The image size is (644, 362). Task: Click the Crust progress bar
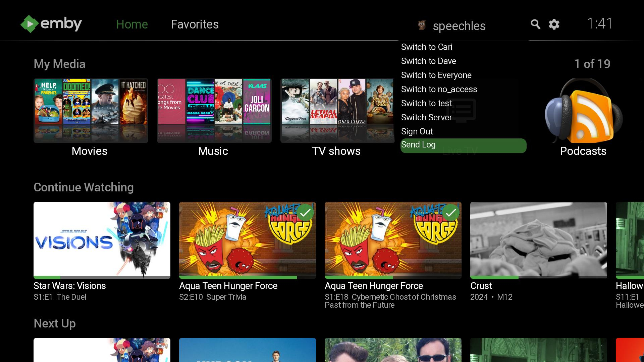[538, 277]
